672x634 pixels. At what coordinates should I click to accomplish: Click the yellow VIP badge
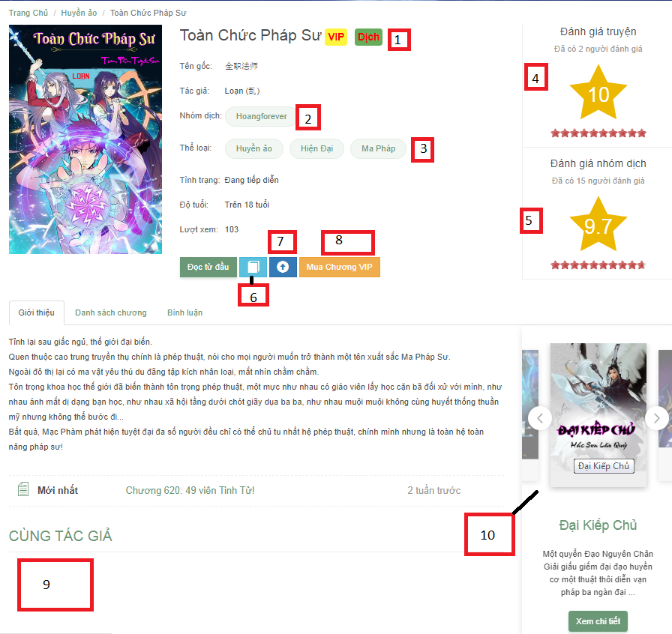336,37
